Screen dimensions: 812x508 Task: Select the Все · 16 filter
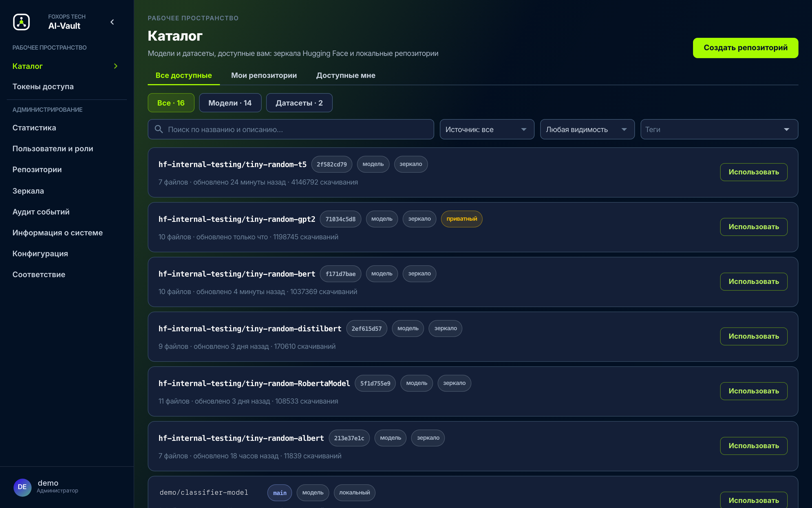171,103
